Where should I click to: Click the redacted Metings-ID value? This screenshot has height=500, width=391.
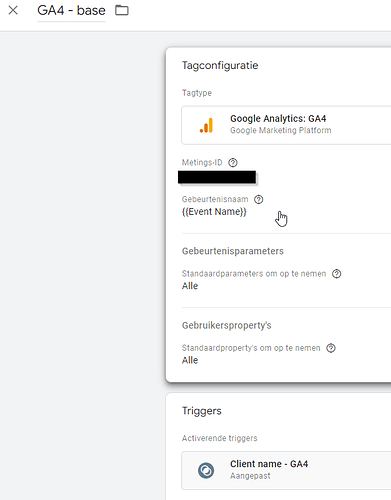[217, 177]
